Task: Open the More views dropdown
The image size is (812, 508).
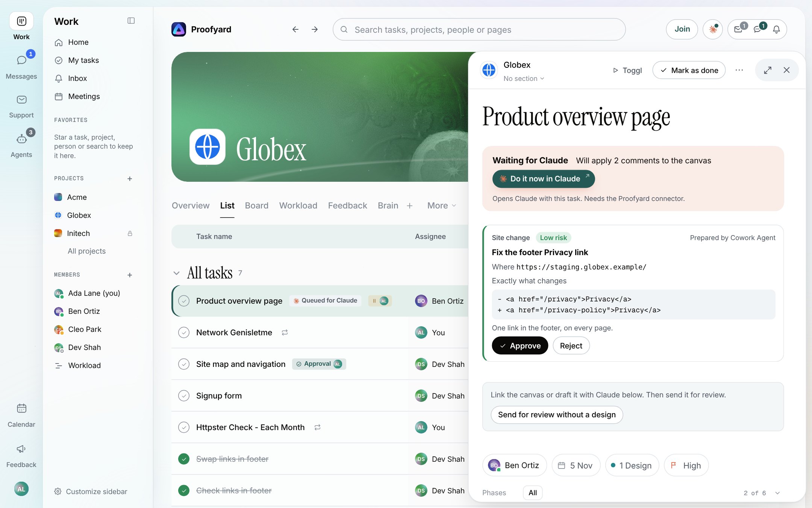Action: click(442, 205)
